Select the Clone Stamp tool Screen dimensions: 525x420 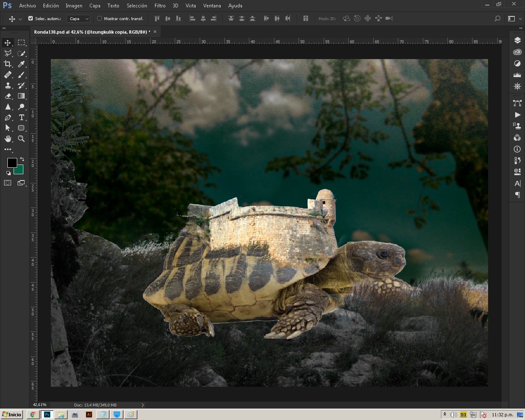point(8,85)
